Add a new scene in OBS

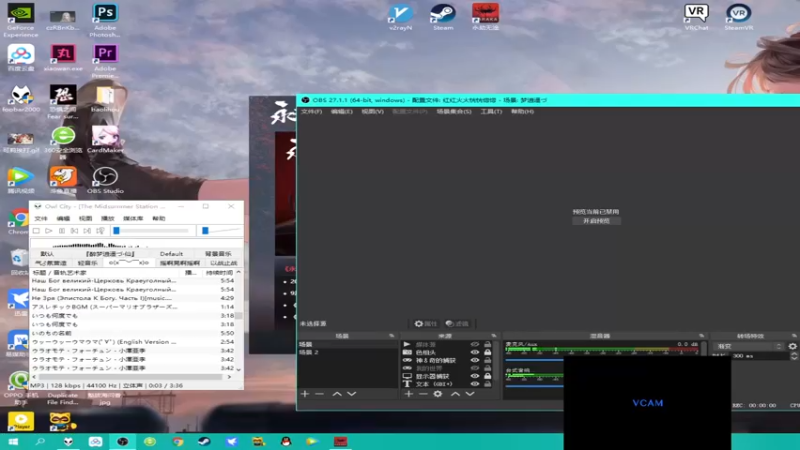pyautogui.click(x=305, y=394)
